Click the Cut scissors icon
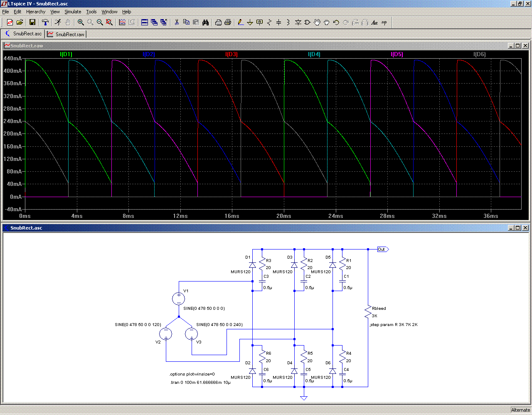The height and width of the screenshot is (415, 532). [177, 22]
